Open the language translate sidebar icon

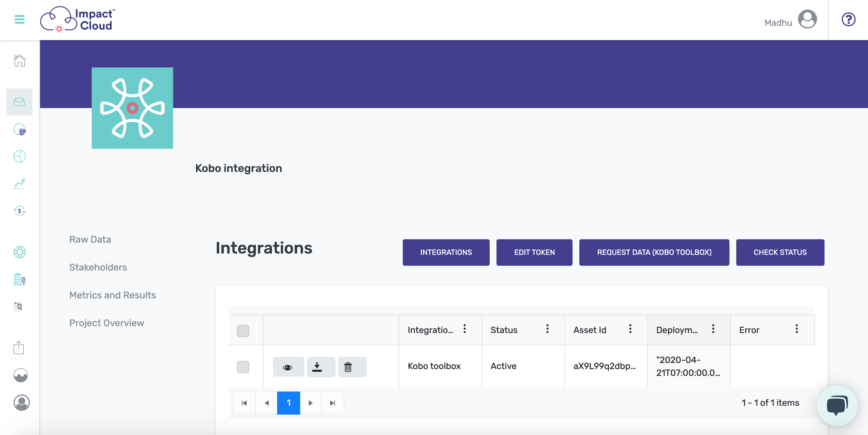(18, 307)
